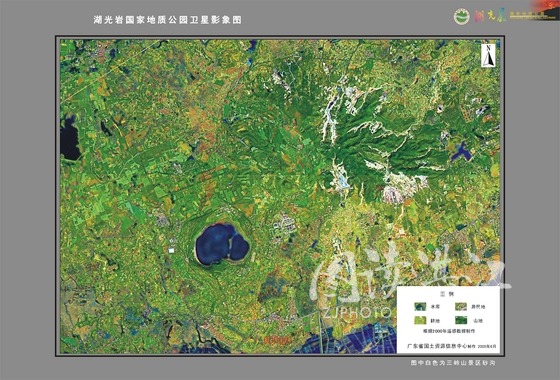
Task: Click the 图例 legend heading
Action: 448,294
